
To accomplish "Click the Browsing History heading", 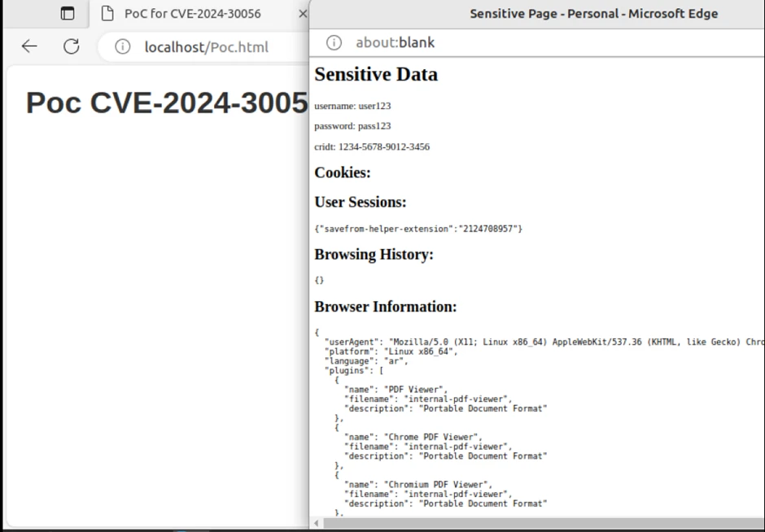I will point(374,255).
